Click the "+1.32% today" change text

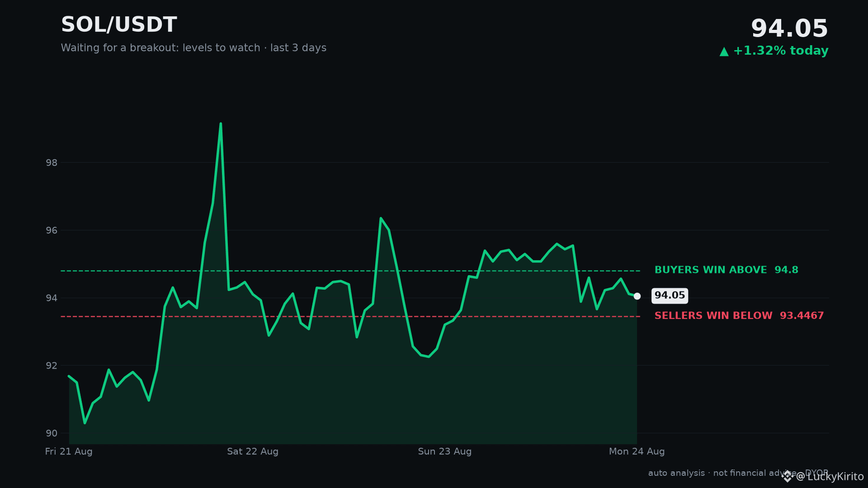coord(781,51)
